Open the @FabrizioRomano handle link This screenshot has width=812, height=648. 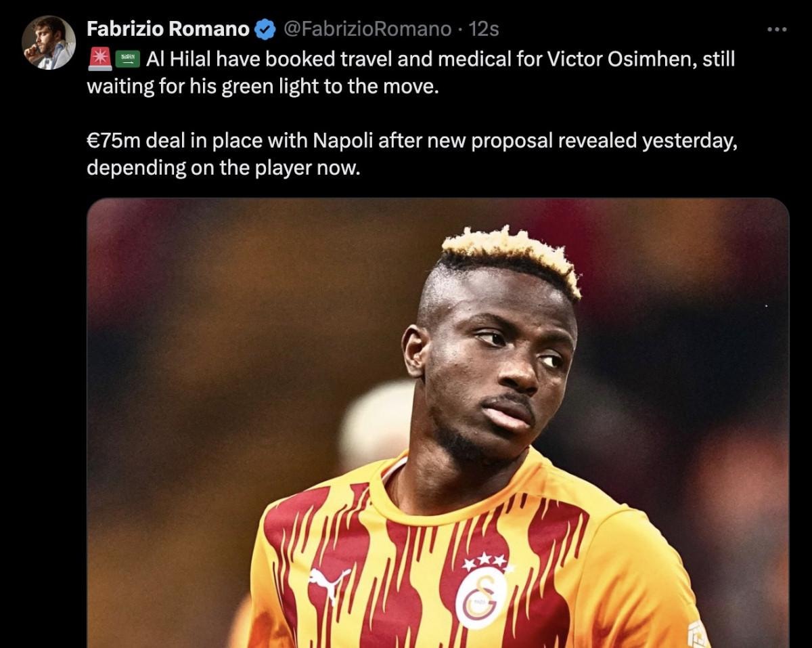click(366, 28)
